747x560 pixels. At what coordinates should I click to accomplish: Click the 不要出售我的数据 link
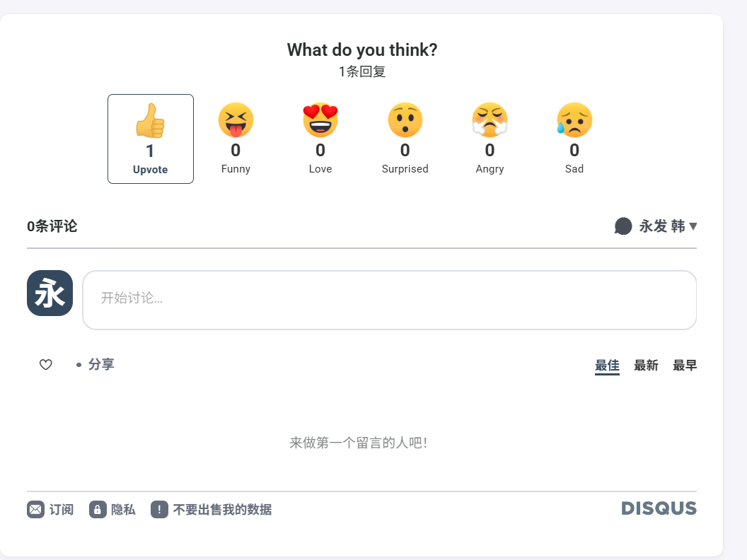click(222, 509)
